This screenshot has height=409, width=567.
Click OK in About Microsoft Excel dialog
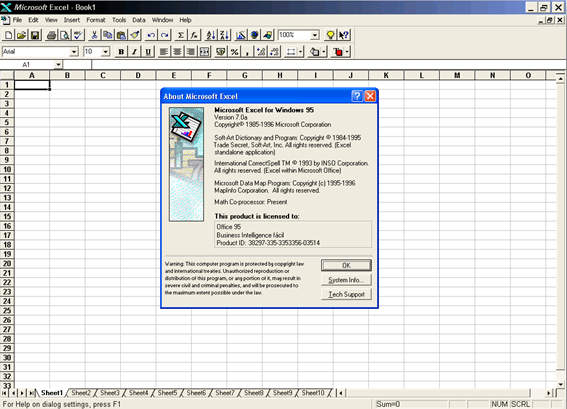tap(346, 265)
